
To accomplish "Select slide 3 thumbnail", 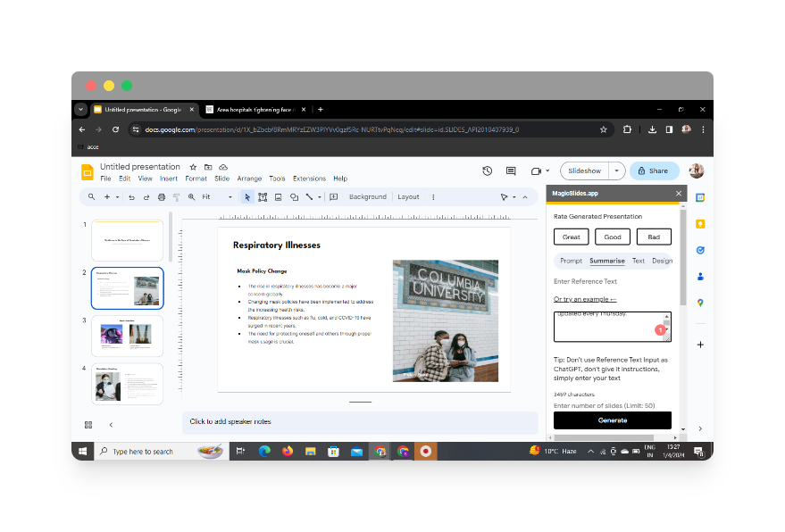I will click(127, 336).
